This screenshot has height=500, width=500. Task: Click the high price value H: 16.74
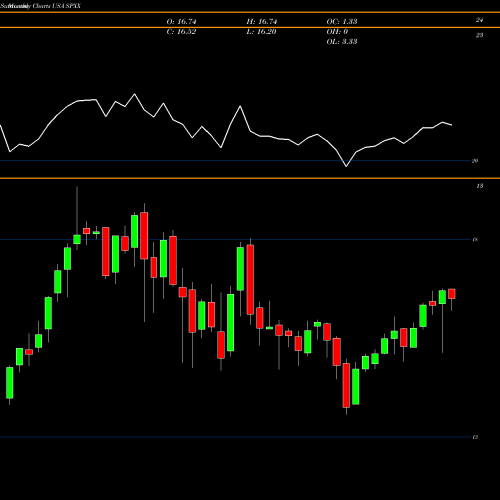tap(262, 22)
